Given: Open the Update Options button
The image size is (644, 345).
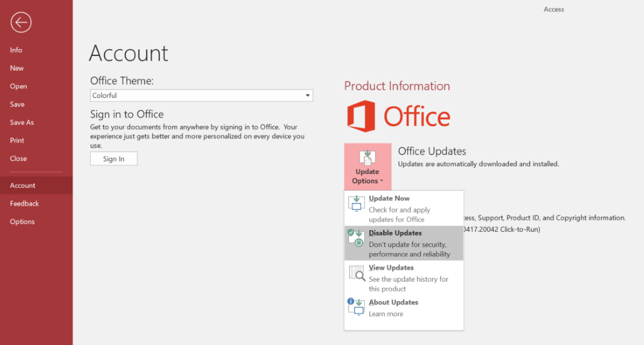Looking at the screenshot, I should coord(367,167).
